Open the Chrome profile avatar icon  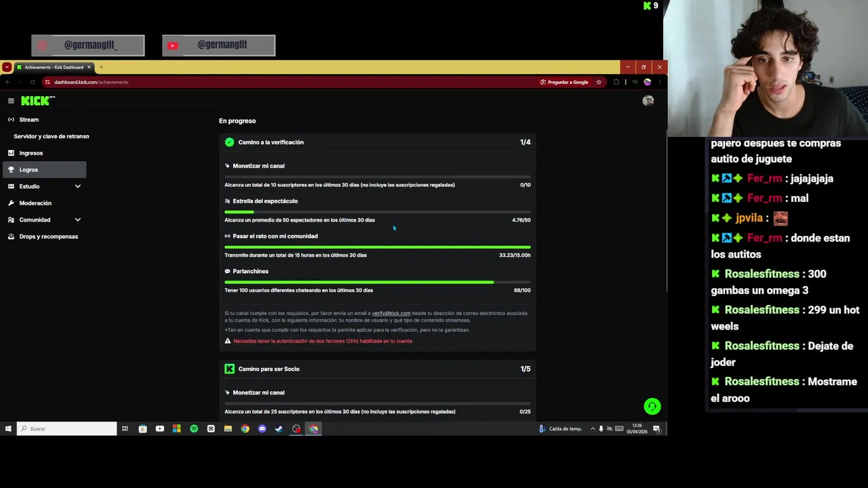[x=648, y=82]
